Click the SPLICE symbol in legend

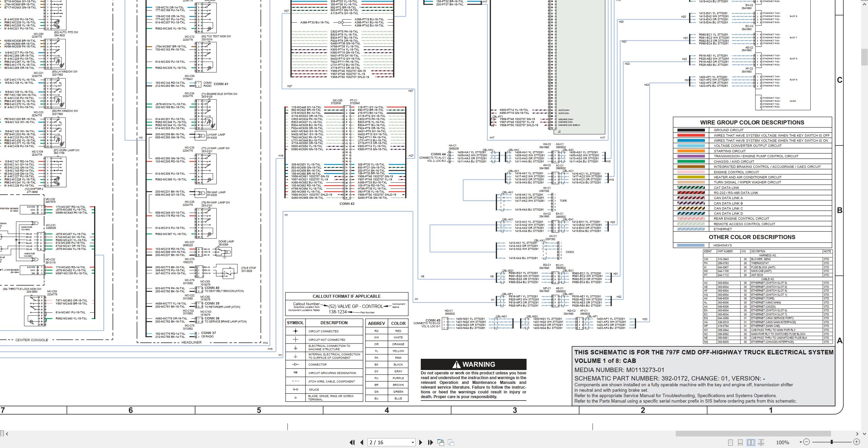[x=295, y=389]
